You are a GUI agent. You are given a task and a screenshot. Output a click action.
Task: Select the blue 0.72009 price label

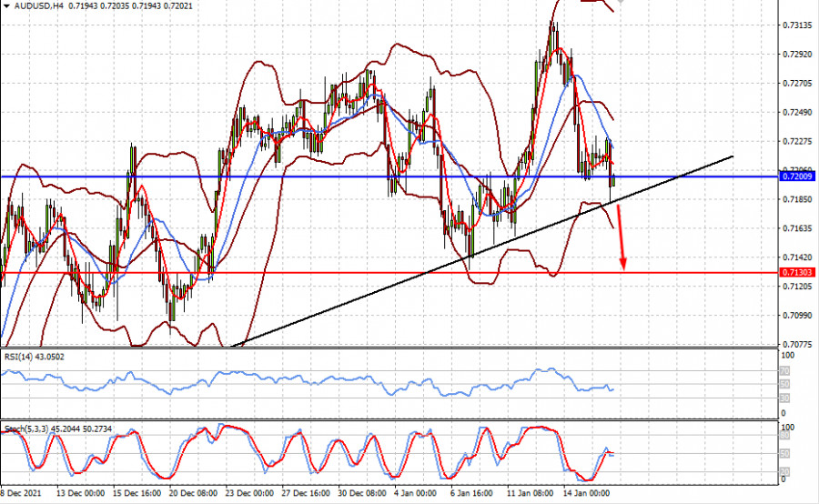click(797, 176)
